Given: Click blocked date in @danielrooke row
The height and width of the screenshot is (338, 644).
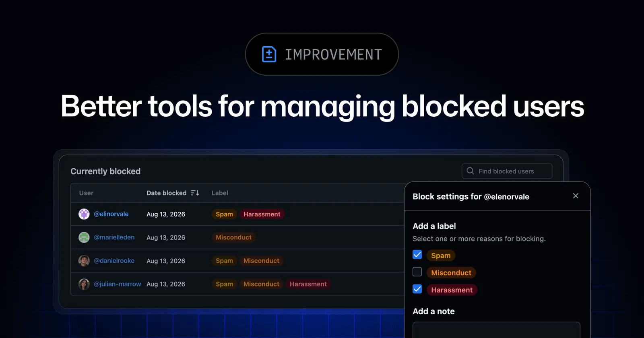Looking at the screenshot, I should pyautogui.click(x=166, y=261).
